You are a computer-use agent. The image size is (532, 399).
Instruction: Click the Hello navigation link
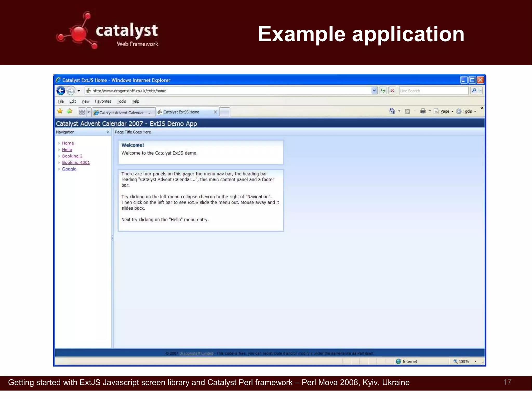pyautogui.click(x=67, y=149)
